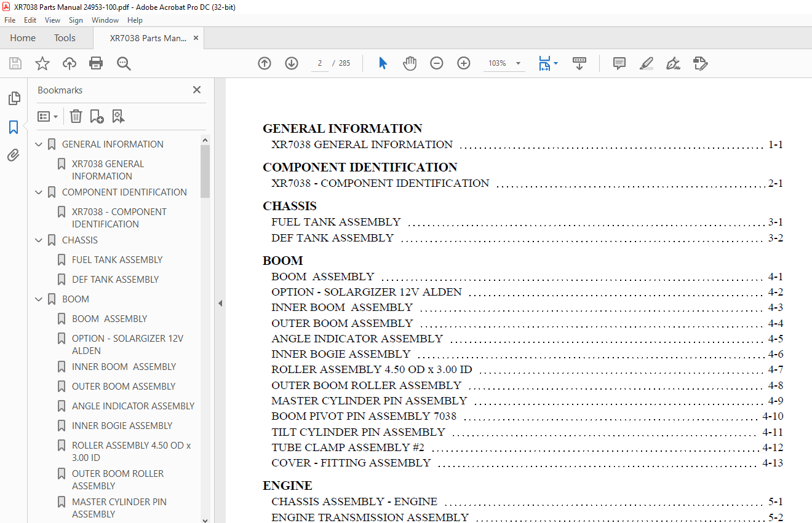This screenshot has height=523, width=812.
Task: Select the OUTER BOOM ASSEMBLY bookmark
Action: tap(124, 387)
